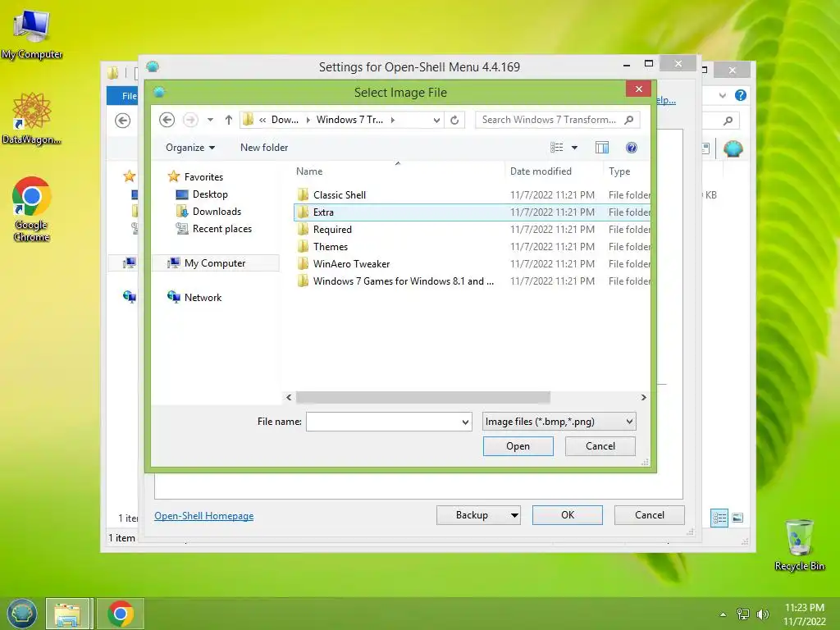The image size is (840, 630).
Task: Expand the File name dropdown arrow
Action: click(466, 422)
